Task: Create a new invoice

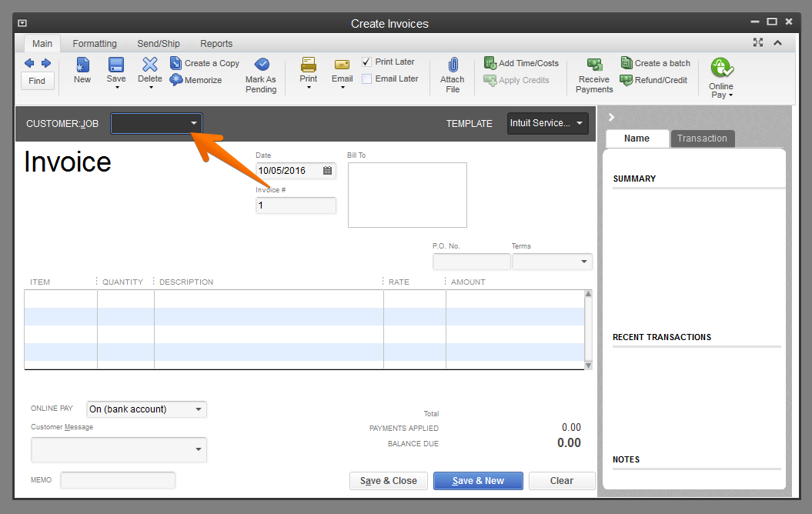Action: [82, 73]
